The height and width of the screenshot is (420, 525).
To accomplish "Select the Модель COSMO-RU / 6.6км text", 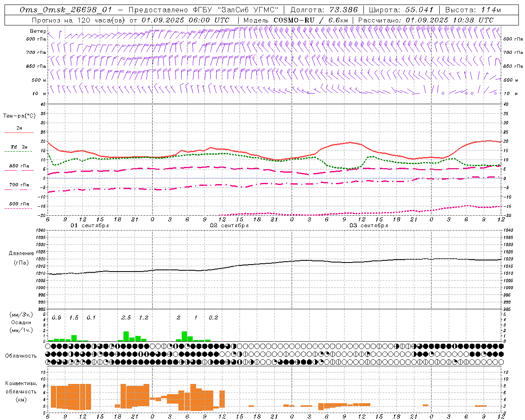I will pos(296,20).
